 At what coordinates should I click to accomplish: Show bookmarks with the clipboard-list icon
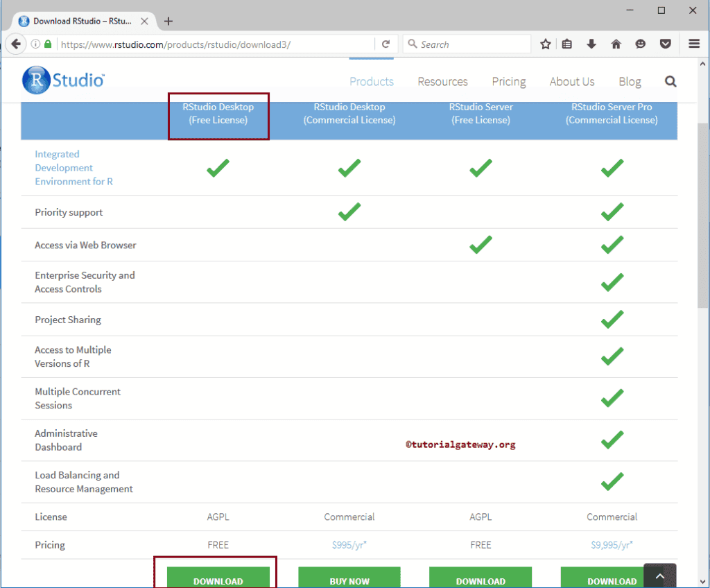(567, 43)
